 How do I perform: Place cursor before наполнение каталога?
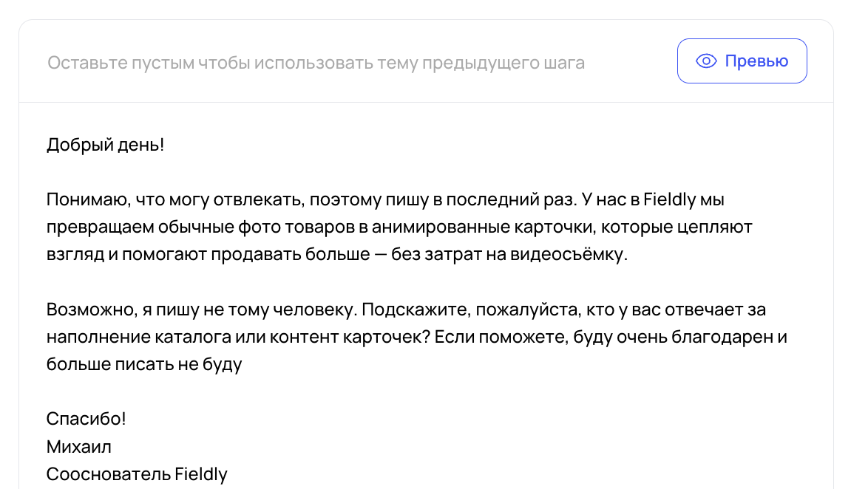click(x=47, y=336)
